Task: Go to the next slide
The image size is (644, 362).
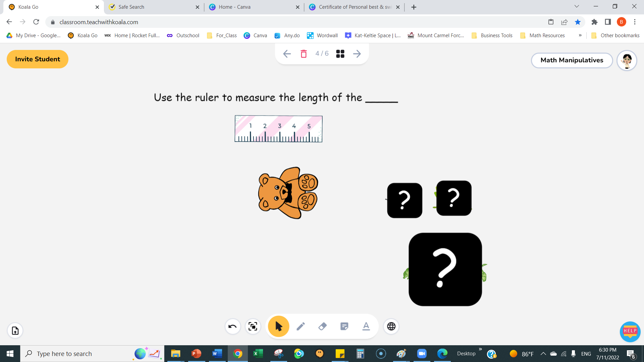Action: [357, 54]
